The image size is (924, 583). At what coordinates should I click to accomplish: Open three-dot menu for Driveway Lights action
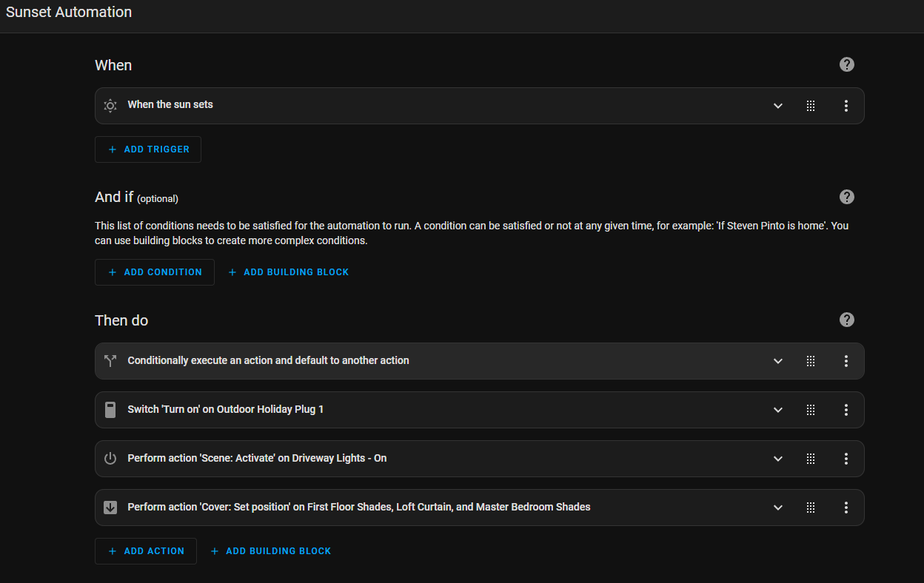846,459
